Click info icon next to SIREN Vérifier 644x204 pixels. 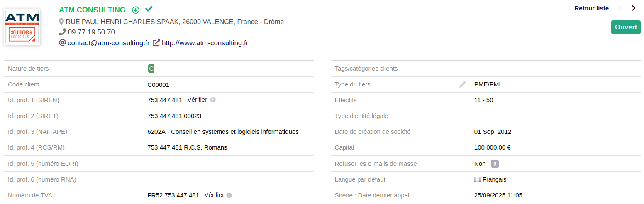pos(213,100)
